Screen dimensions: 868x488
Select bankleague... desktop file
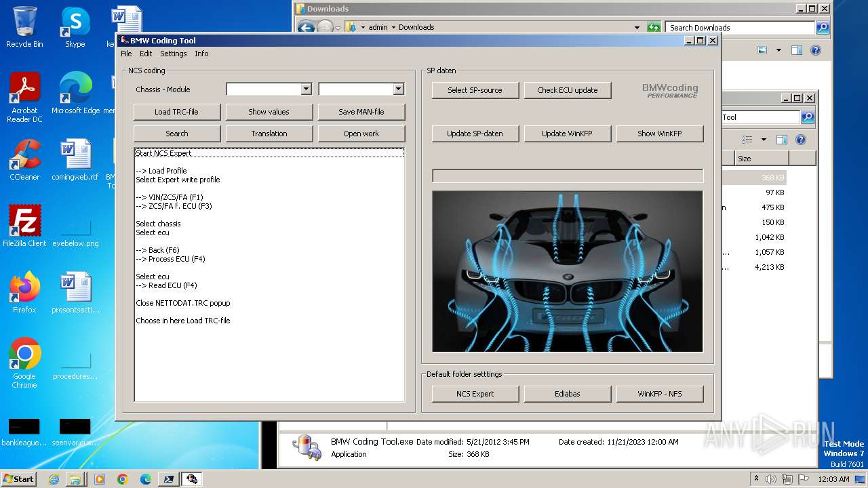[x=24, y=432]
